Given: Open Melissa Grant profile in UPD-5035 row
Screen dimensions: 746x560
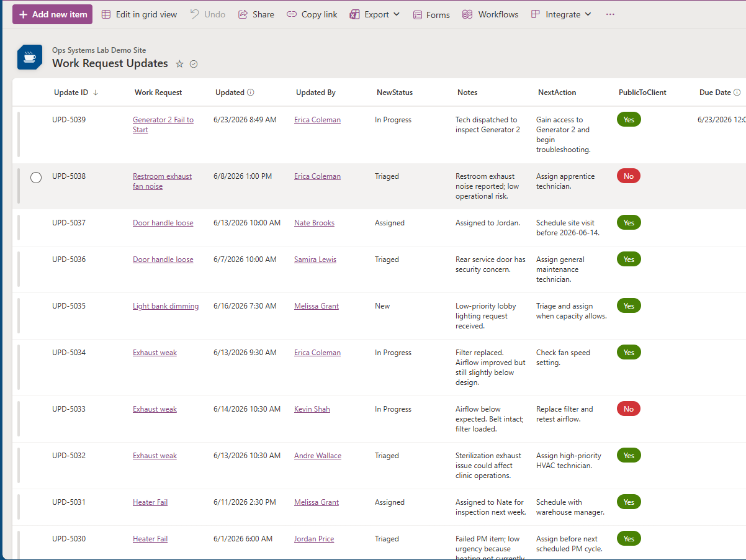Looking at the screenshot, I should pos(317,306).
